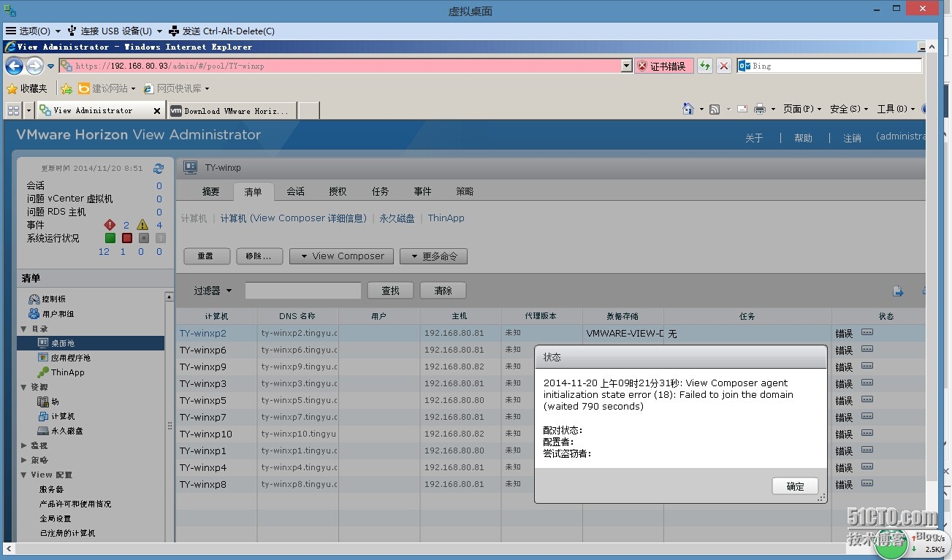
Task: Open the 永久磁盘 sub-view link
Action: coord(397,218)
